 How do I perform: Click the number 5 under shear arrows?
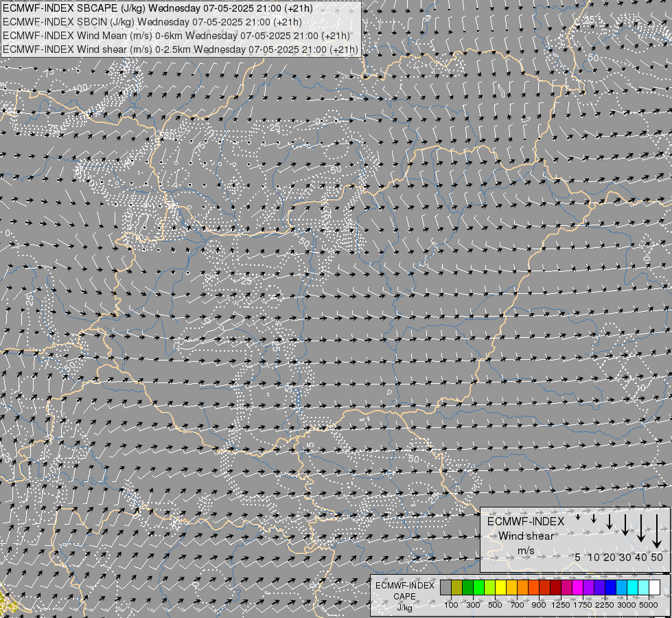pyautogui.click(x=578, y=557)
